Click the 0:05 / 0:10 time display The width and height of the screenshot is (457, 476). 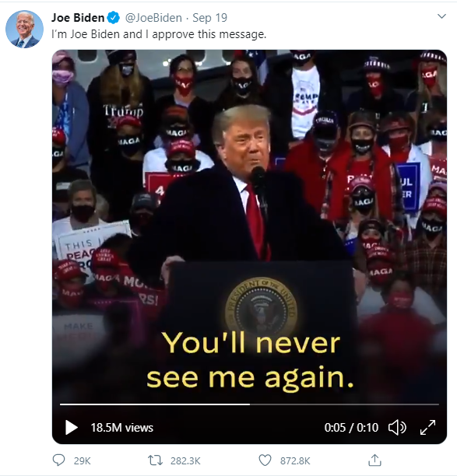click(351, 428)
